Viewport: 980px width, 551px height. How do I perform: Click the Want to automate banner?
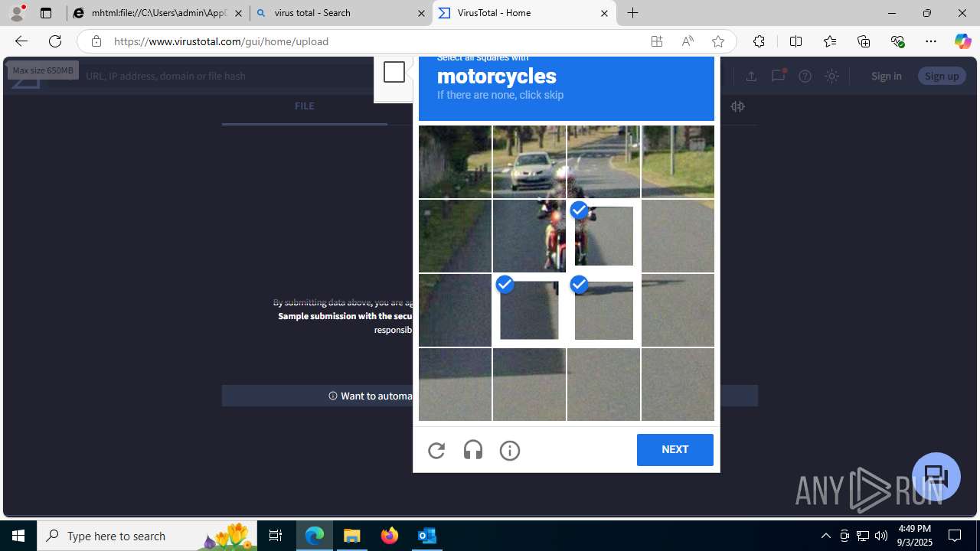(490, 396)
